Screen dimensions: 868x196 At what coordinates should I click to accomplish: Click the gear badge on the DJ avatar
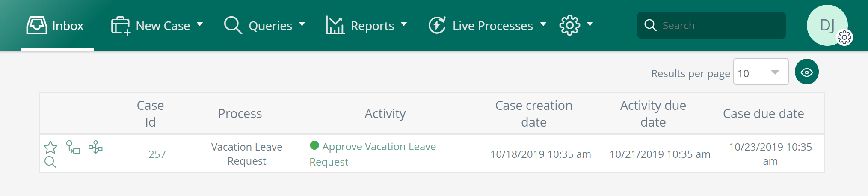point(844,38)
